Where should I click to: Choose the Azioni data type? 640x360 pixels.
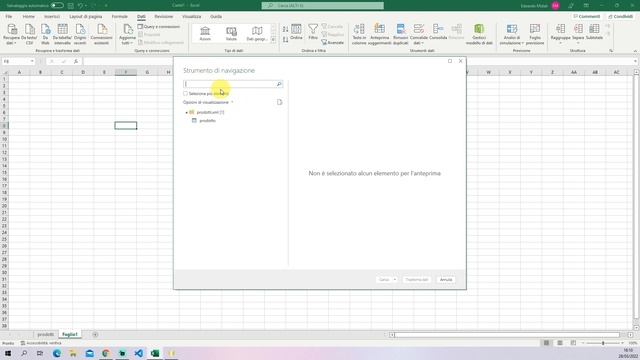click(x=205, y=33)
